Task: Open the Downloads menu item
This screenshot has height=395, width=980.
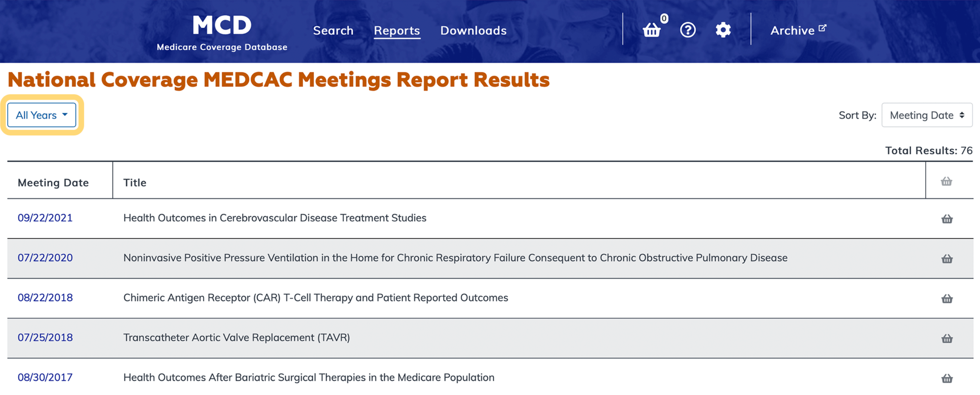Action: [473, 30]
